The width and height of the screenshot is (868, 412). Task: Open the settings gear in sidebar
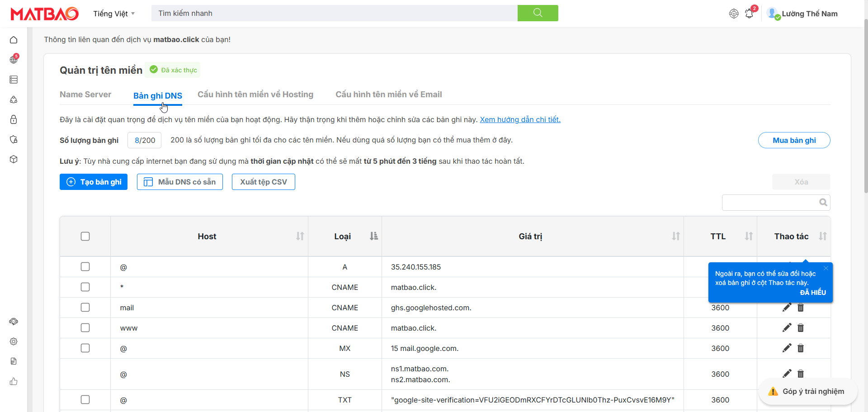click(x=14, y=341)
